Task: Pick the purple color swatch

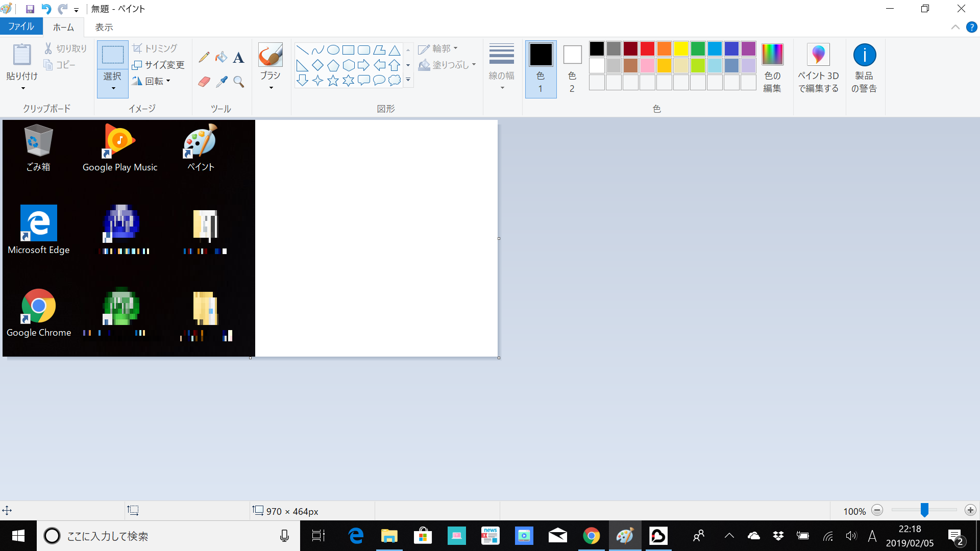Action: pyautogui.click(x=748, y=48)
